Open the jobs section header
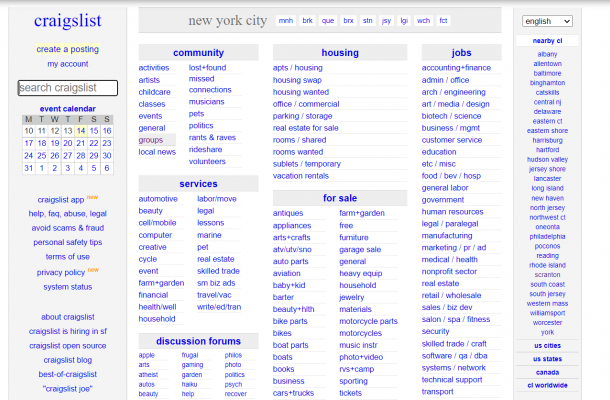The image size is (610, 400). [x=461, y=52]
